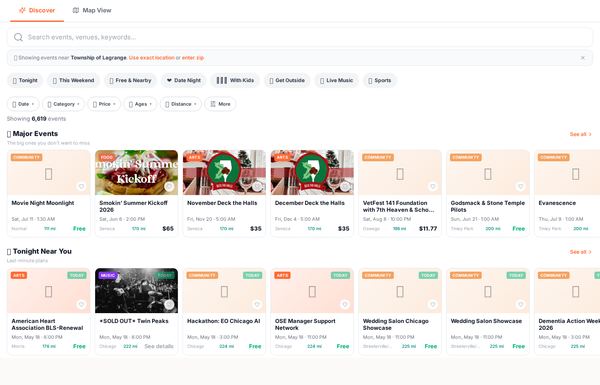Favorite November Deck the Halls heart icon
The image size is (600, 385).
pyautogui.click(x=257, y=186)
